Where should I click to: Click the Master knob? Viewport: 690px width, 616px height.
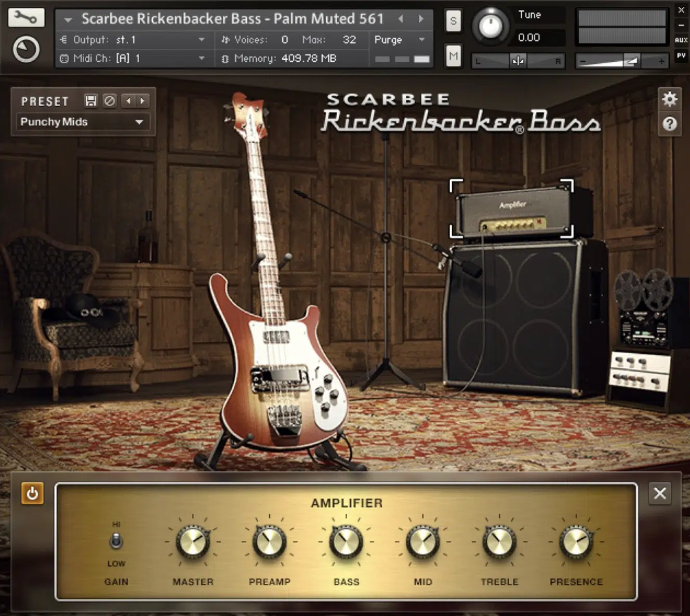point(193,542)
